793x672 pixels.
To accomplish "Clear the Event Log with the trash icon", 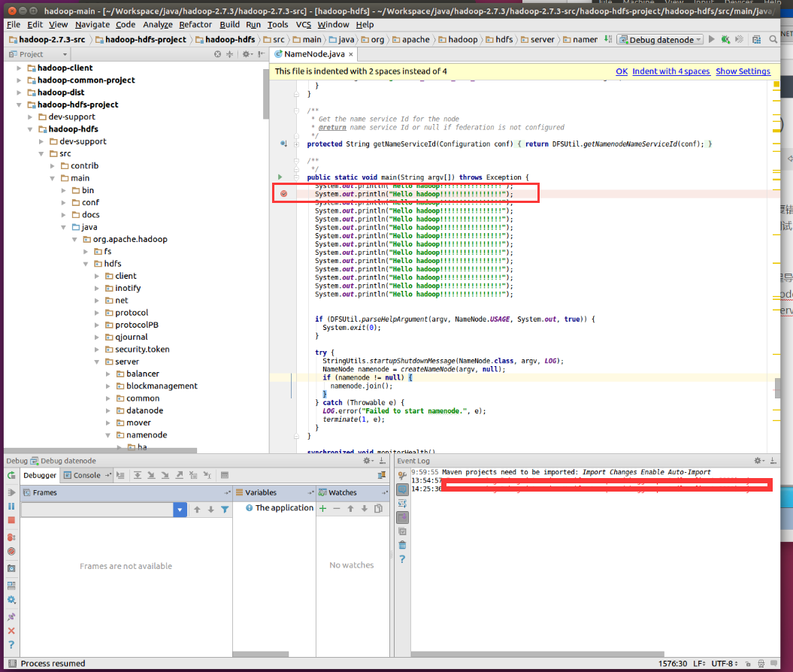I will (x=402, y=545).
